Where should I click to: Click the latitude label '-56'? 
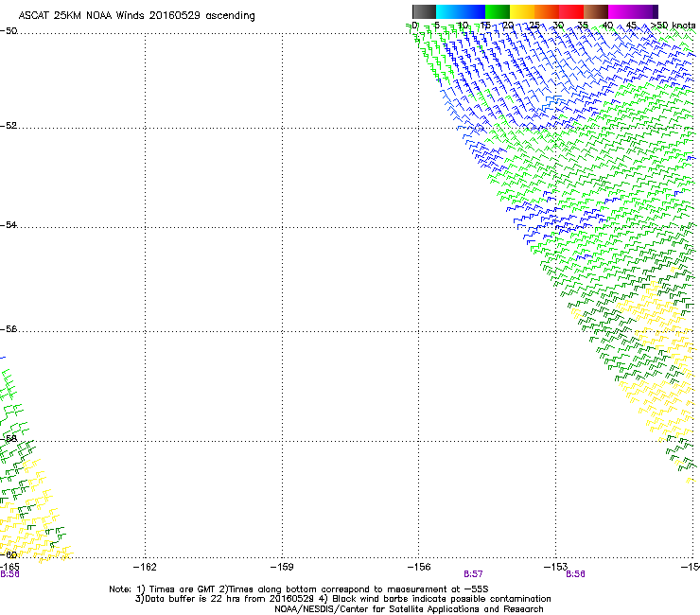[9, 328]
